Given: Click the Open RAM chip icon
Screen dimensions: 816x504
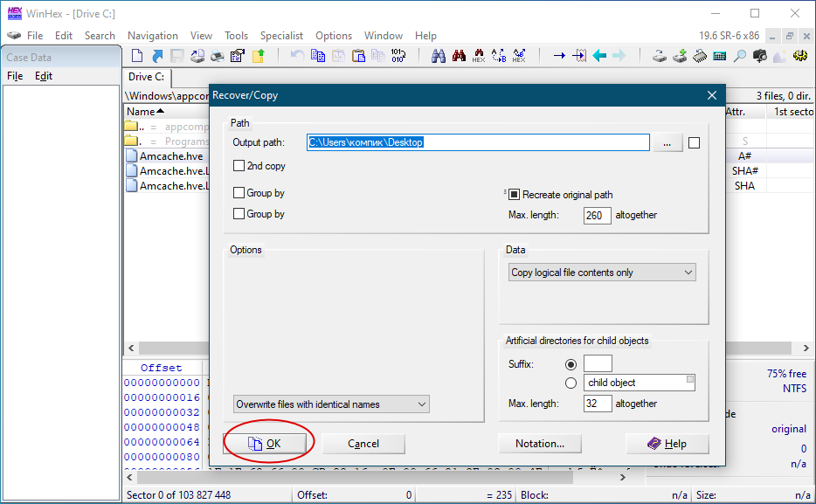Looking at the screenshot, I should pyautogui.click(x=700, y=56).
